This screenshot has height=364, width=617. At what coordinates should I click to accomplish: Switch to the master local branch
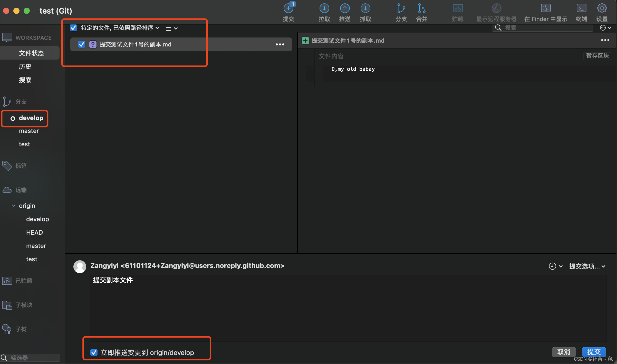point(29,131)
